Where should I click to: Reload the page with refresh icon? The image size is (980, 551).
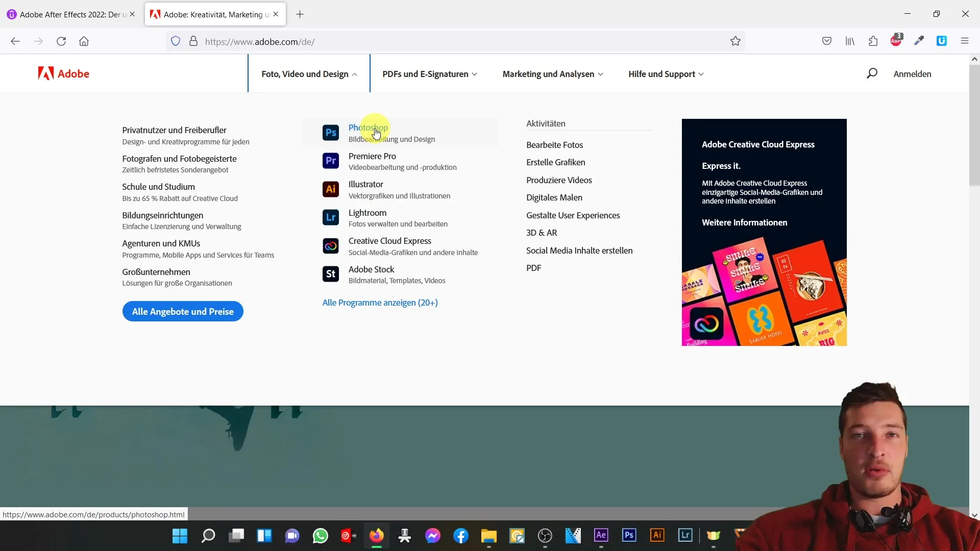coord(61,41)
